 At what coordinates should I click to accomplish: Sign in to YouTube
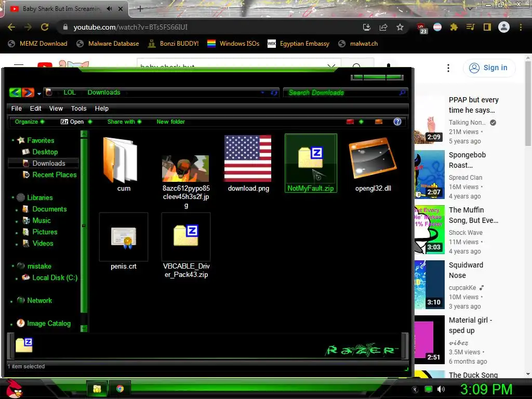pyautogui.click(x=489, y=68)
